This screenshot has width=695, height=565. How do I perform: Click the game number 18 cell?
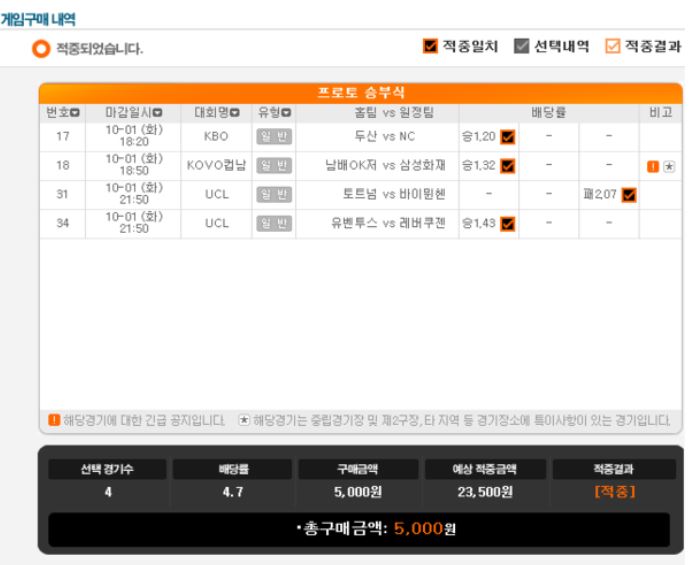[62, 165]
